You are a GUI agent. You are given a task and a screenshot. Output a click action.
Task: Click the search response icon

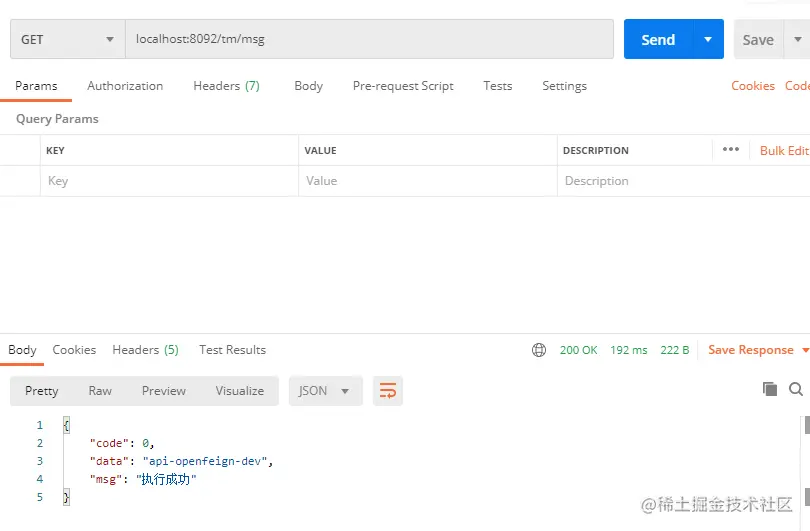tap(796, 389)
